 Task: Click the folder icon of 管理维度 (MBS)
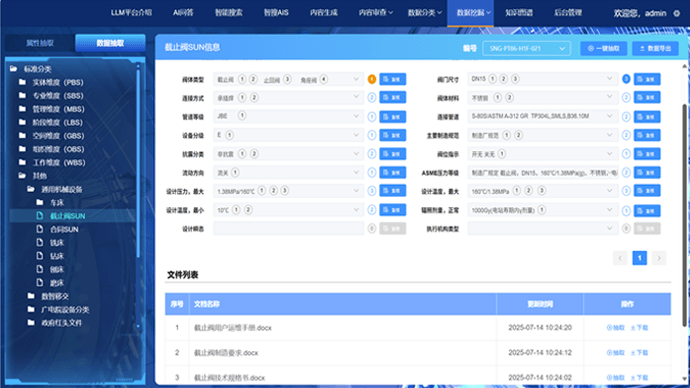[x=22, y=109]
